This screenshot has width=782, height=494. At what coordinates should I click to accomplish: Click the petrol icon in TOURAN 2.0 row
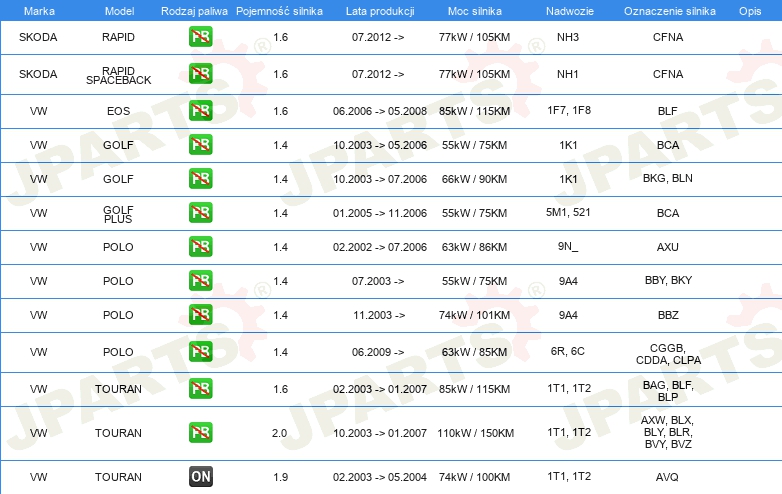click(x=200, y=433)
